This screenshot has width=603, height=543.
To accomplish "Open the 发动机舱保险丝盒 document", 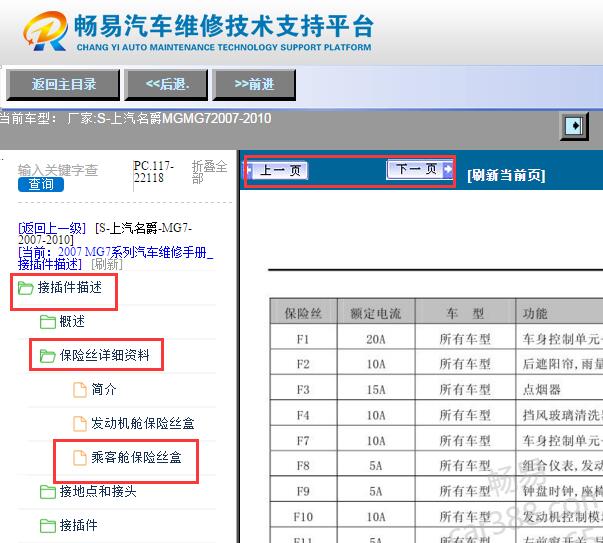I will (x=143, y=423).
